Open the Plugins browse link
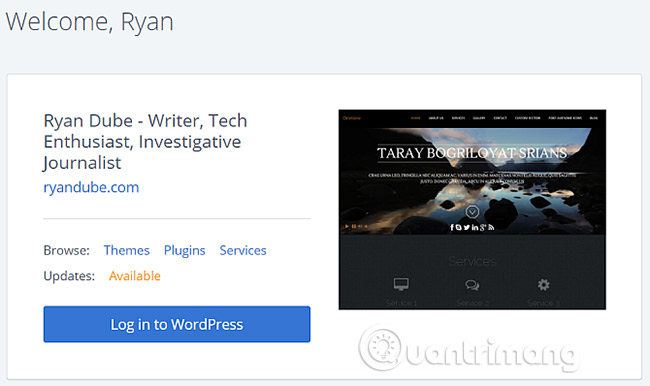The width and height of the screenshot is (650, 386). [184, 250]
